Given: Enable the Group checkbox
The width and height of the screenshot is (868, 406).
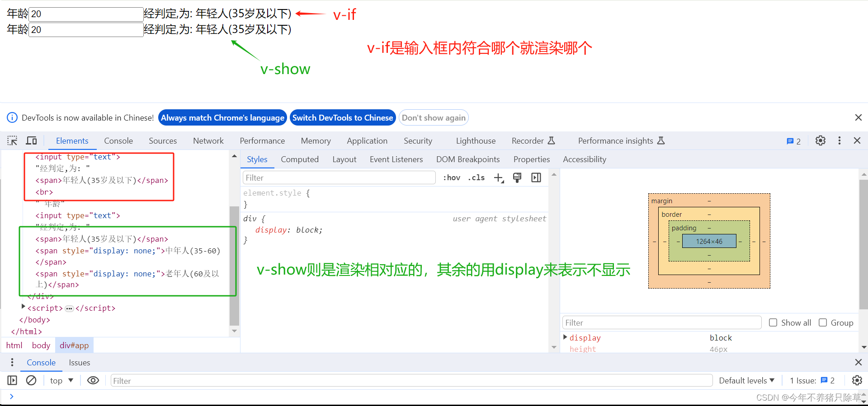Looking at the screenshot, I should (x=823, y=322).
